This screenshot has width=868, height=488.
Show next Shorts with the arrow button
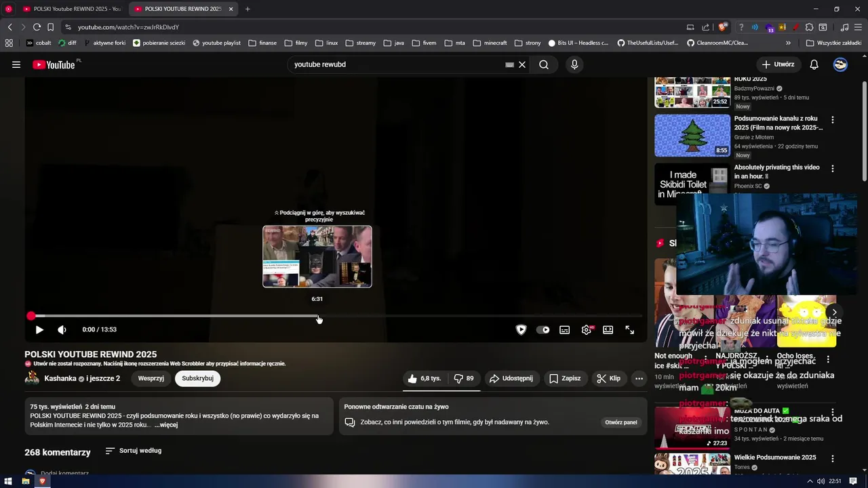834,312
